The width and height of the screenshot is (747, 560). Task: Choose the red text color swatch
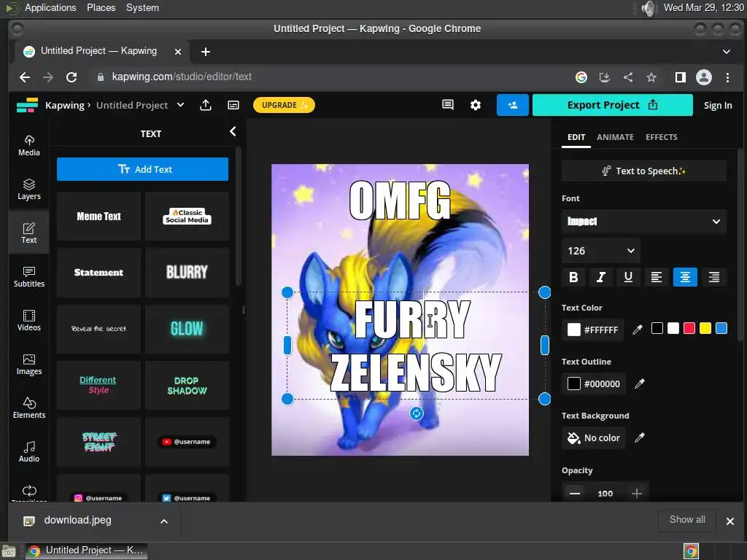click(689, 328)
